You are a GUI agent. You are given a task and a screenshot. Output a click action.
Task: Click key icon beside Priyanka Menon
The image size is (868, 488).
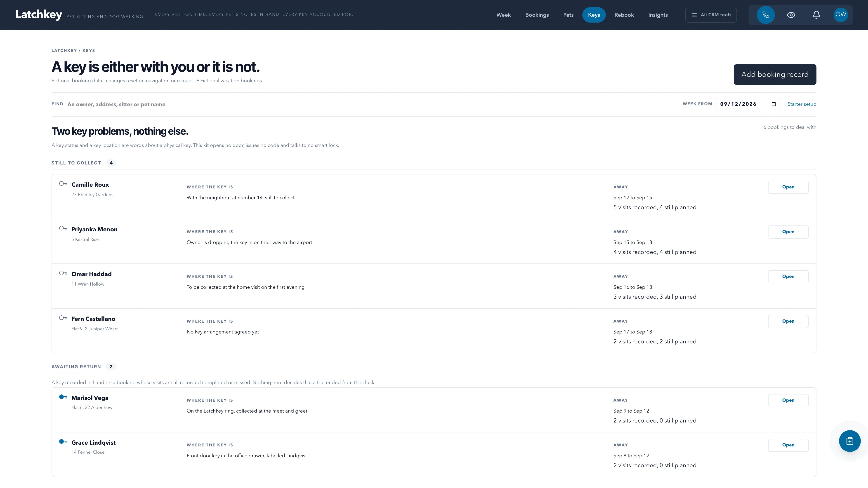tap(63, 228)
